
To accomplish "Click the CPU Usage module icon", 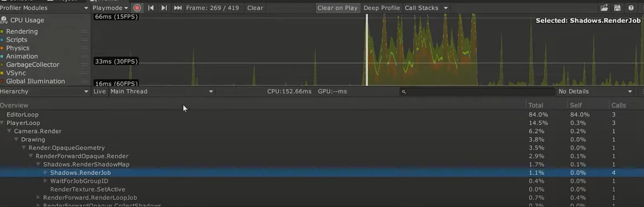I will (x=4, y=20).
